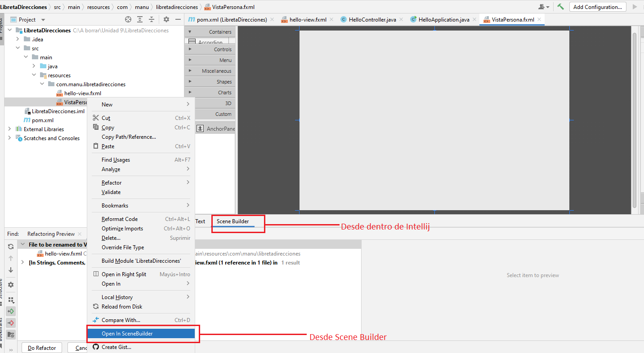Screen dimensions: 644x353
Task: Choose Copy from context menu
Action: click(141, 128)
